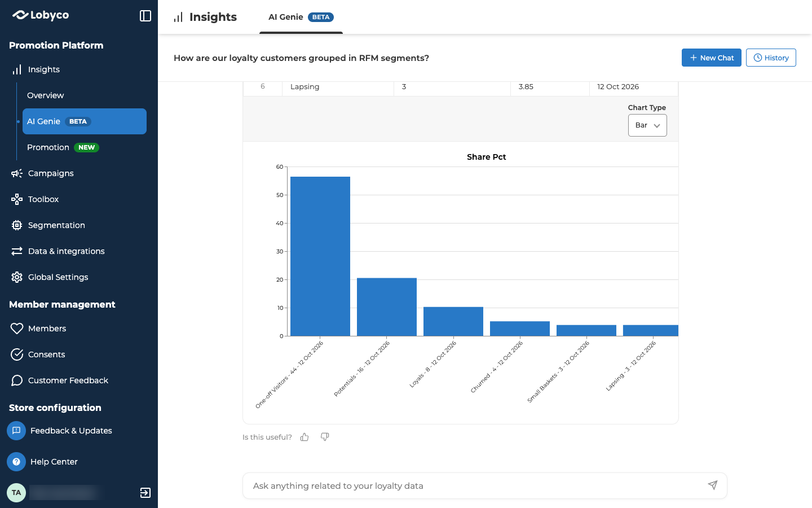Select AI Genie in the sidebar

pyautogui.click(x=85, y=121)
